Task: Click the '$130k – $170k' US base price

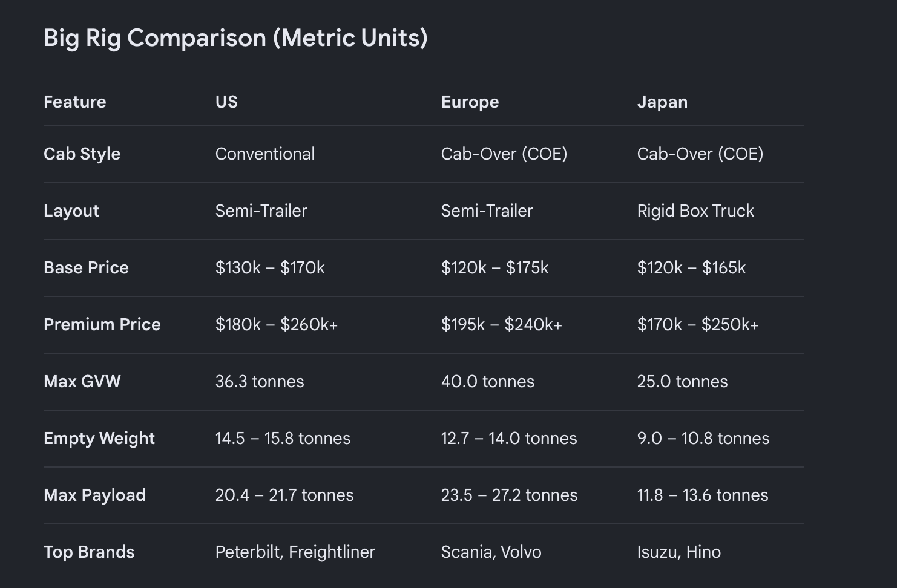Action: point(270,267)
